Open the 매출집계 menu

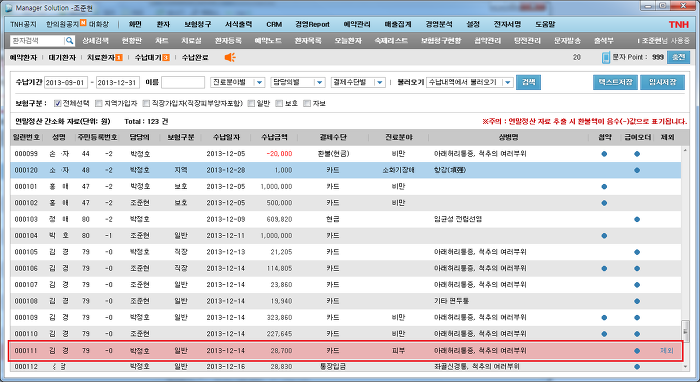398,24
